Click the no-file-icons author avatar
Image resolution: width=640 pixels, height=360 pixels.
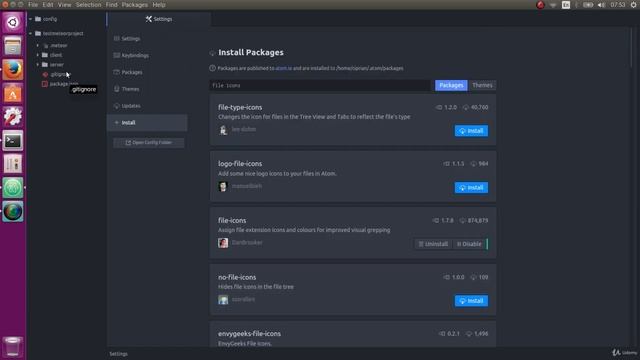pyautogui.click(x=223, y=300)
